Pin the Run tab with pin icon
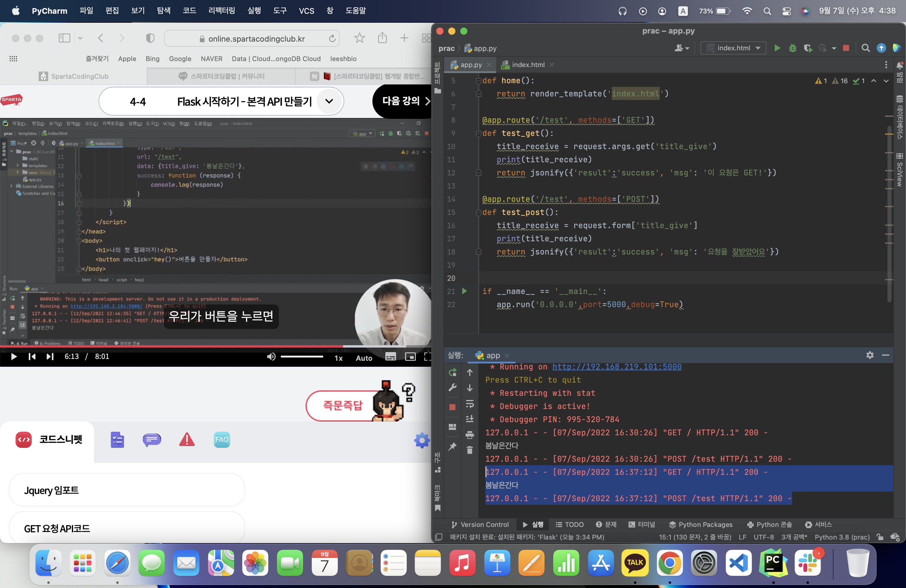This screenshot has height=588, width=906. click(452, 446)
